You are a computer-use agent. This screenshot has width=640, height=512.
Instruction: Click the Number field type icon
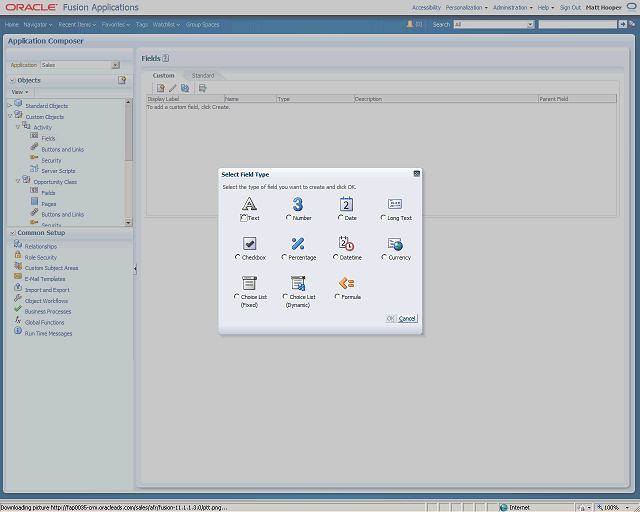pyautogui.click(x=298, y=204)
